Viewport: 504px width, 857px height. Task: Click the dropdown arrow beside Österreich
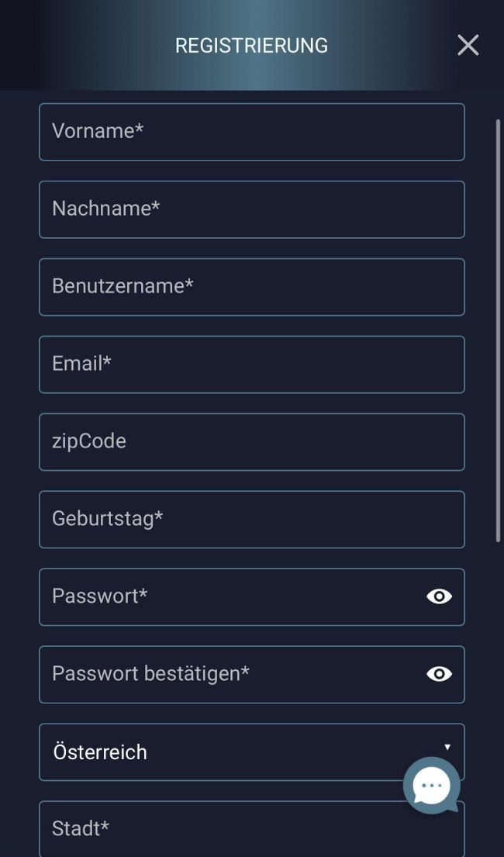447,747
